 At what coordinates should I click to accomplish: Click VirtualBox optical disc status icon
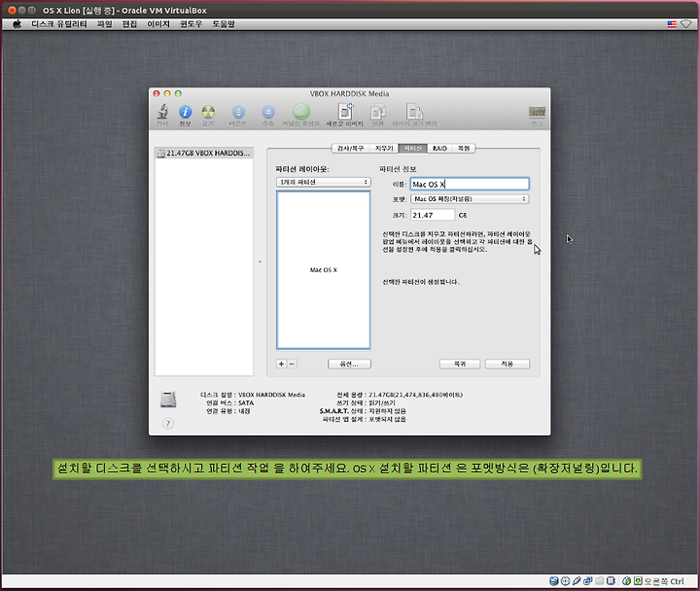(565, 580)
